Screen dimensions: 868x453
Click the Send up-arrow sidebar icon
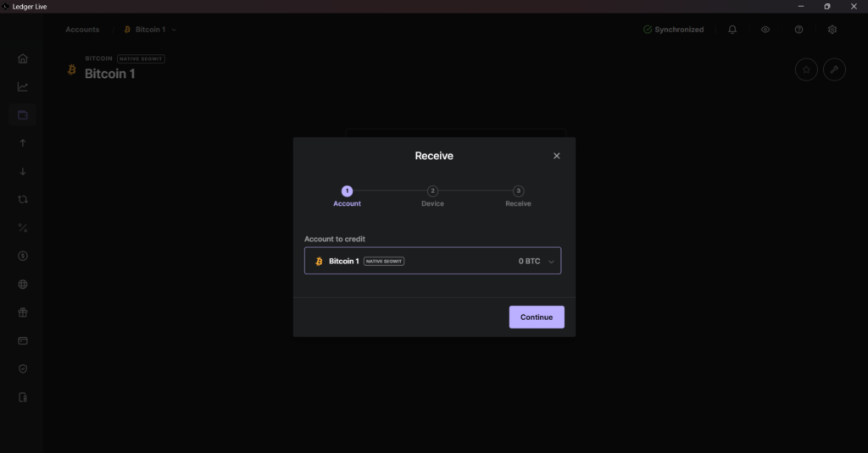point(23,143)
